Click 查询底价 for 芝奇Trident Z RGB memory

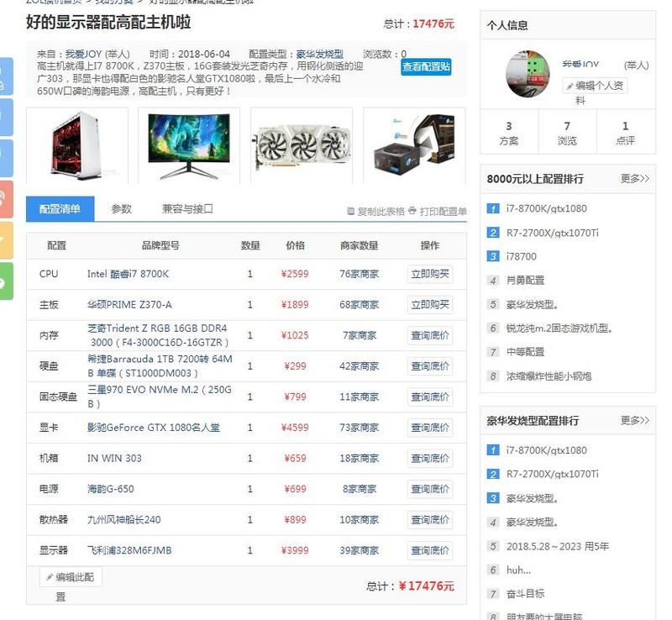coord(430,335)
